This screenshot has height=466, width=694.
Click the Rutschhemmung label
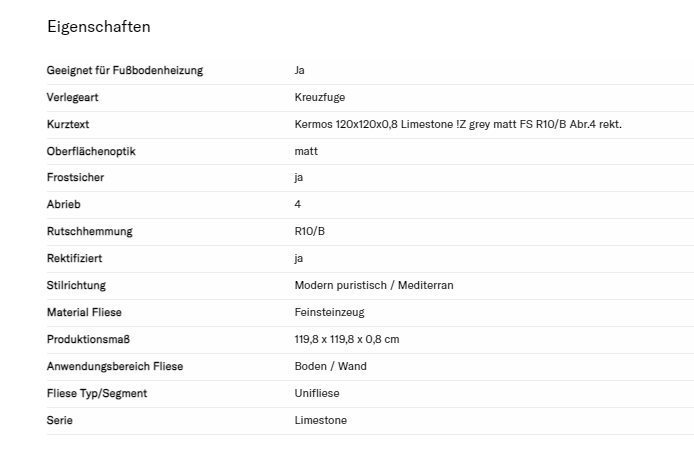89,232
